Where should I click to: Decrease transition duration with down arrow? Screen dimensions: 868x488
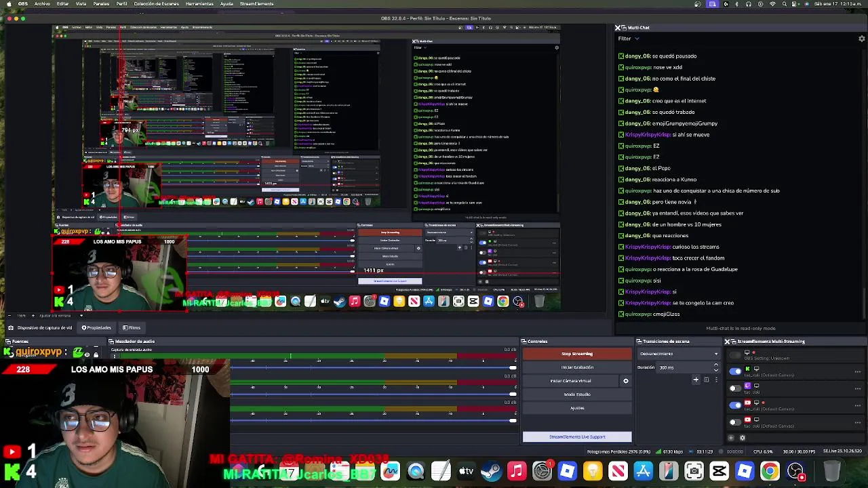pos(715,370)
